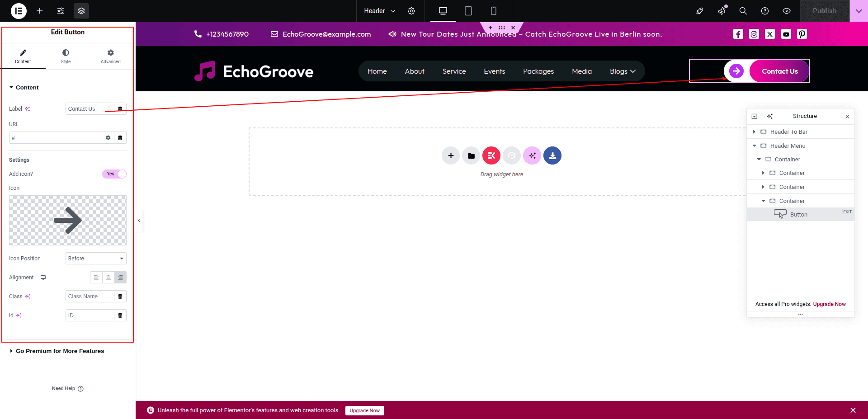Click the Add Element plus icon
This screenshot has width=868, height=419.
[40, 11]
